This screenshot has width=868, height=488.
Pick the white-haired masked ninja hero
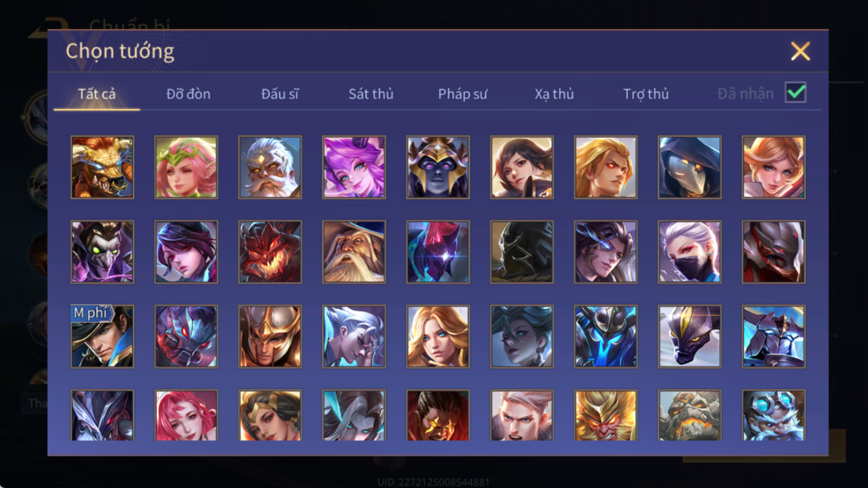click(x=690, y=252)
